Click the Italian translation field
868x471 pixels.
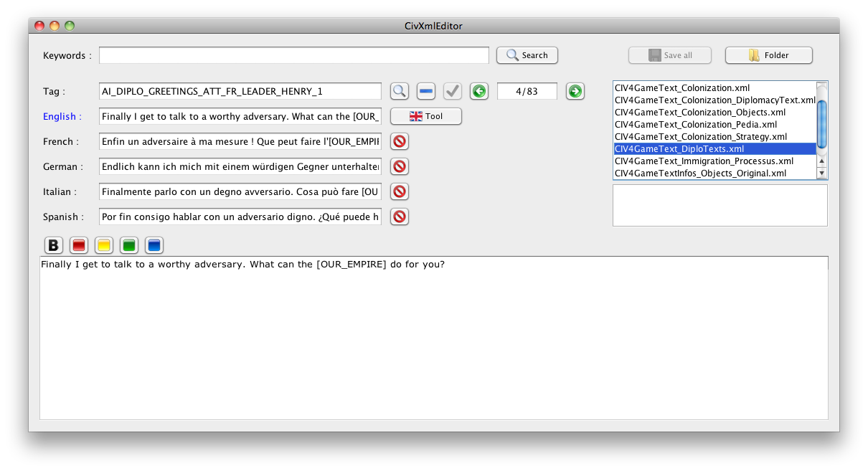tap(240, 191)
